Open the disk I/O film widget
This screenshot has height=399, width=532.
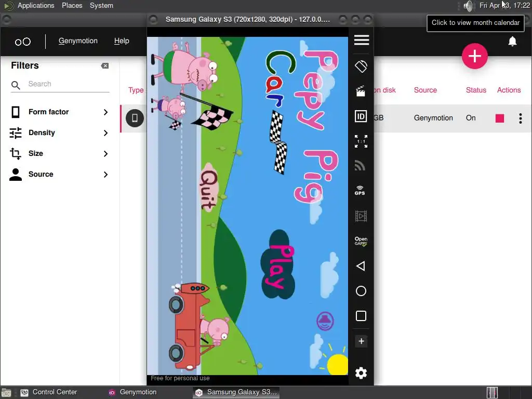(x=361, y=216)
